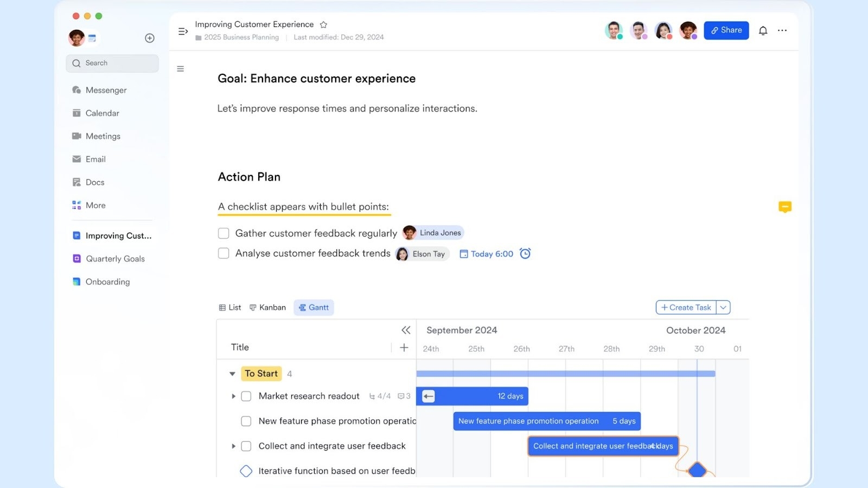Click the reminder alarm clock icon

525,253
